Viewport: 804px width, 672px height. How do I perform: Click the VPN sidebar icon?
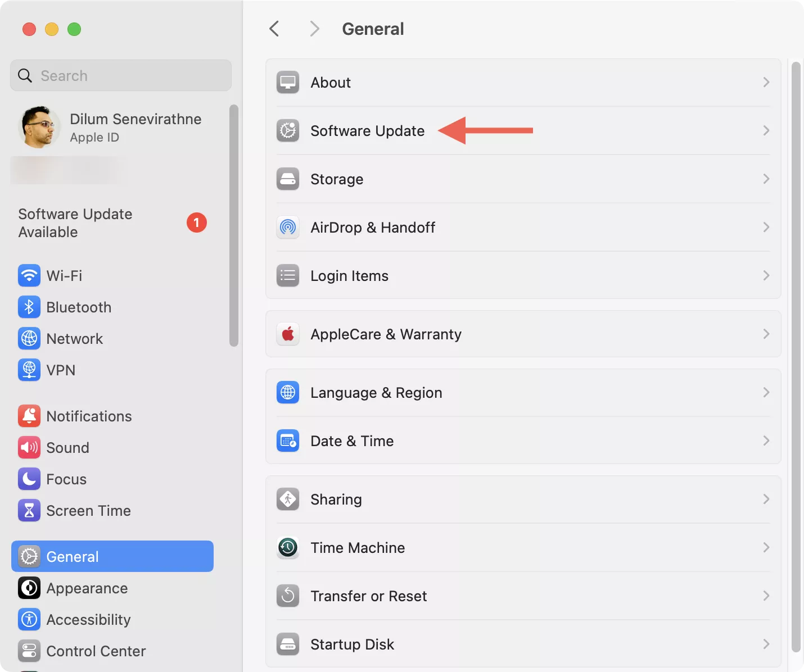pos(29,370)
